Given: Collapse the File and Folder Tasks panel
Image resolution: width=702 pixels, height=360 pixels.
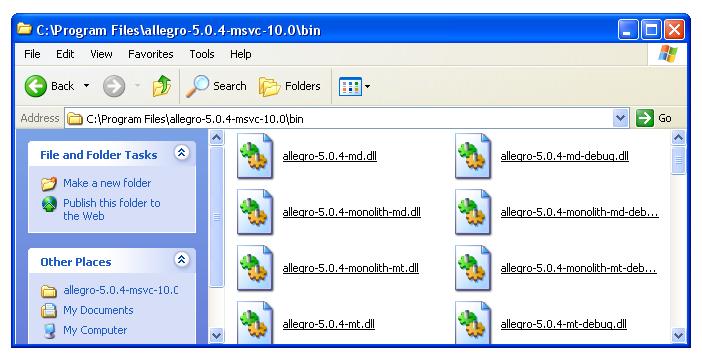Looking at the screenshot, I should point(181,153).
